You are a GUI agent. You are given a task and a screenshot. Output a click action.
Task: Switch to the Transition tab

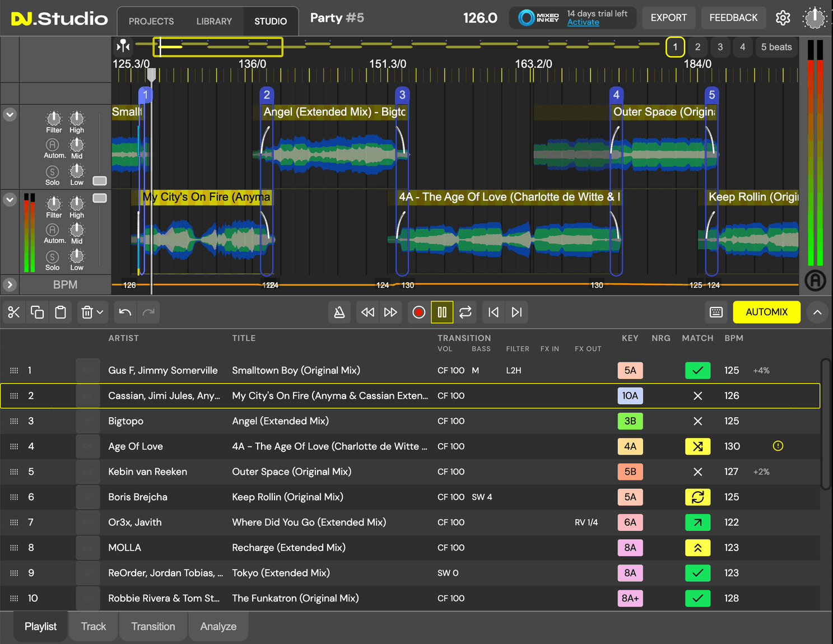point(153,627)
